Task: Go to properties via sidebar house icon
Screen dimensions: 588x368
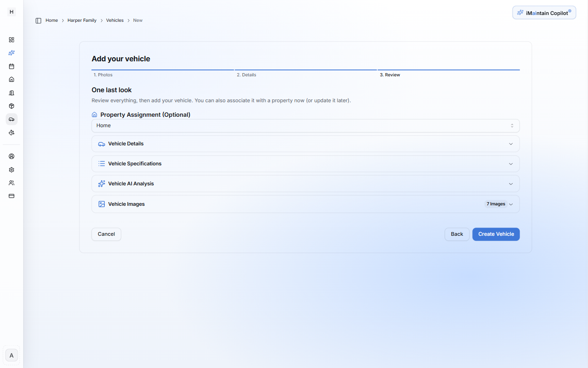Action: (12, 80)
